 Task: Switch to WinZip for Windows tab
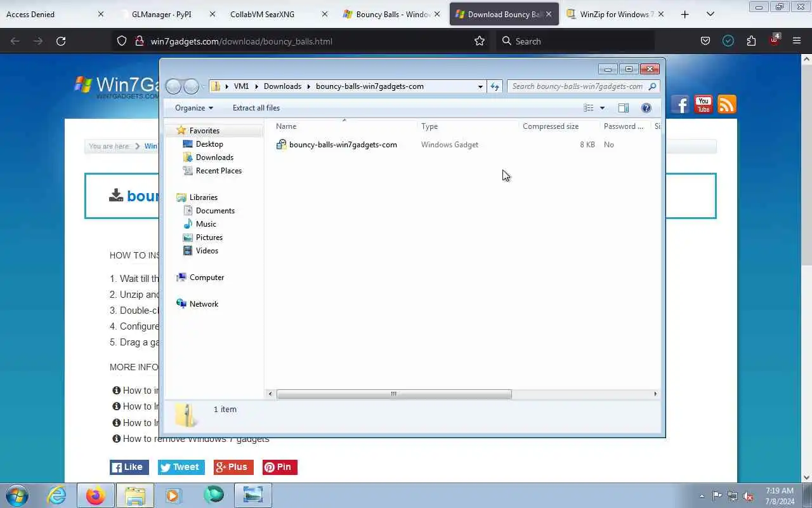coord(615,14)
